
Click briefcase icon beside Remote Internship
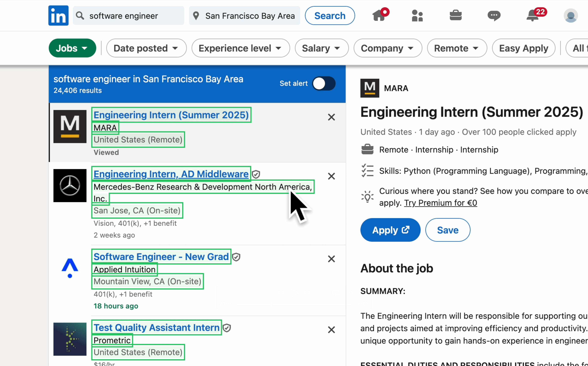point(367,149)
